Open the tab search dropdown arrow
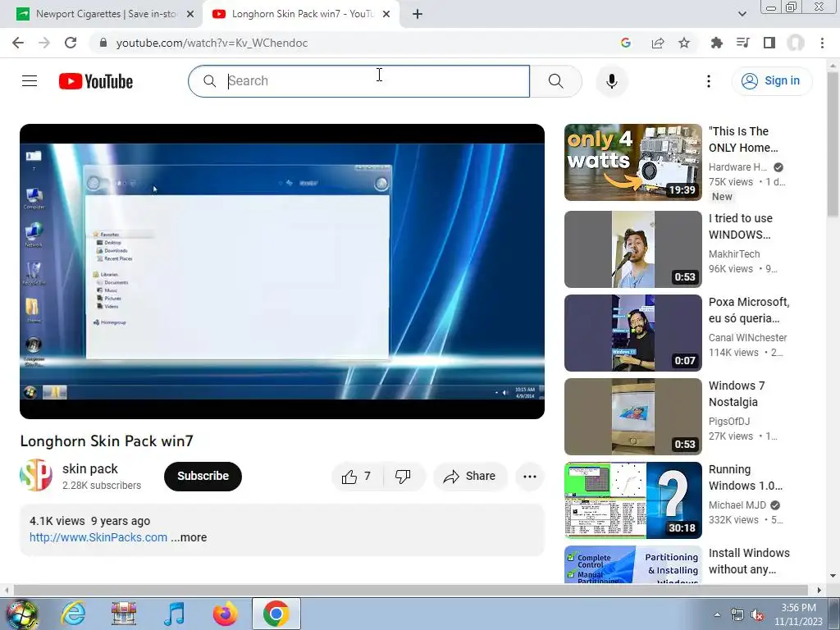 [x=742, y=14]
